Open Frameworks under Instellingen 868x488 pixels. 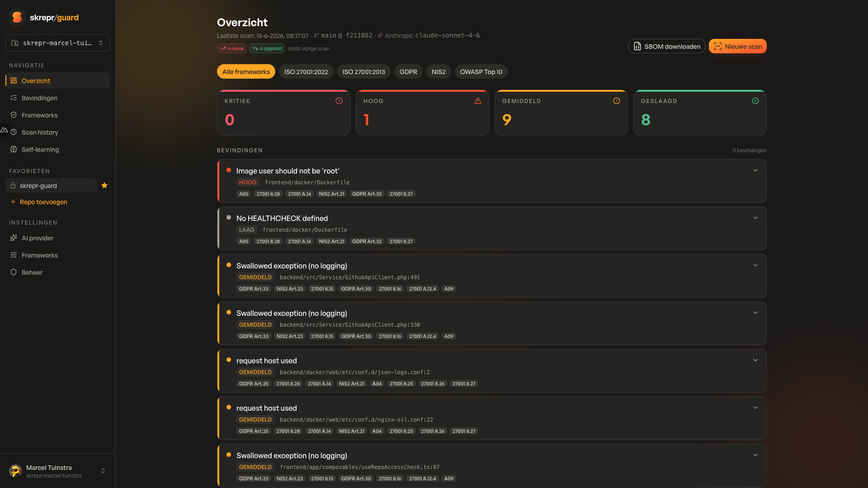[57, 255]
